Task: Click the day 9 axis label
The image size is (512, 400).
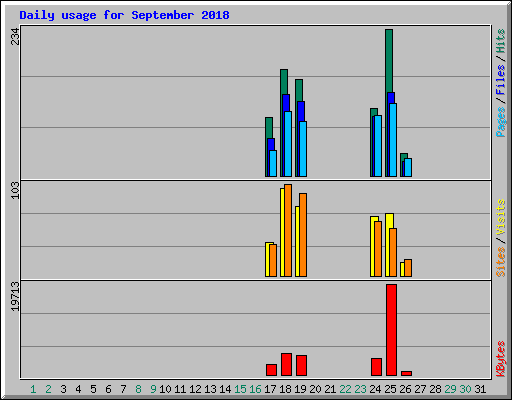Action: [x=153, y=389]
